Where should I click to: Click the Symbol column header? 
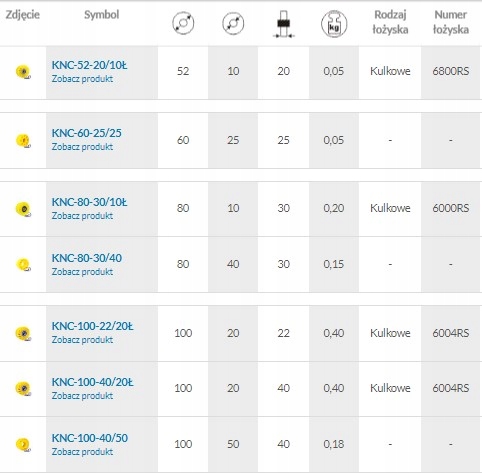[102, 15]
